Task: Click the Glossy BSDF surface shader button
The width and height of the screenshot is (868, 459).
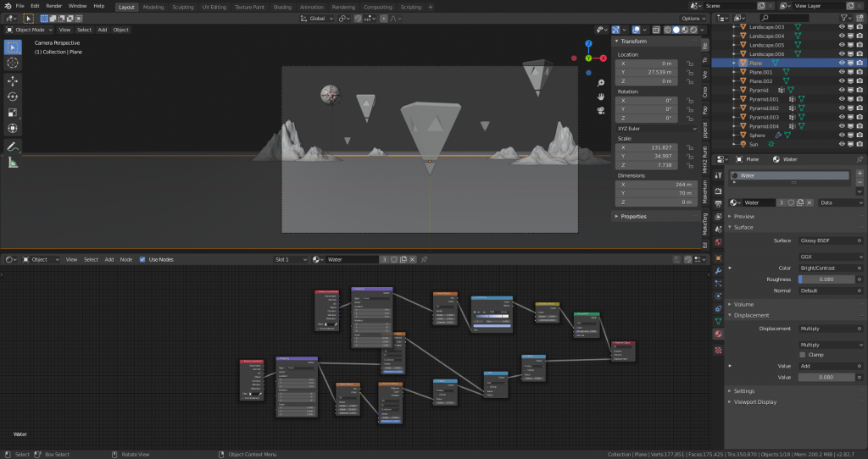Action: click(x=831, y=241)
